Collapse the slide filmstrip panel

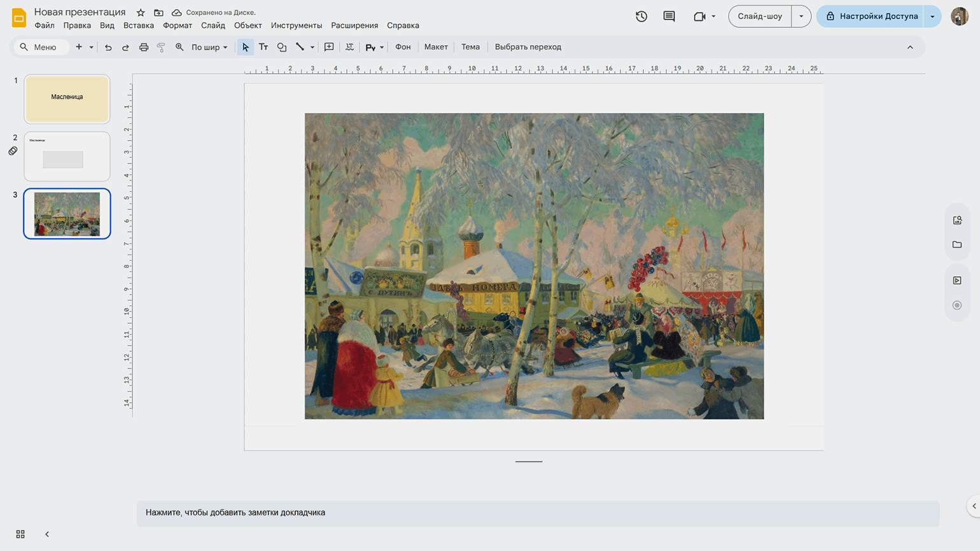[47, 534]
